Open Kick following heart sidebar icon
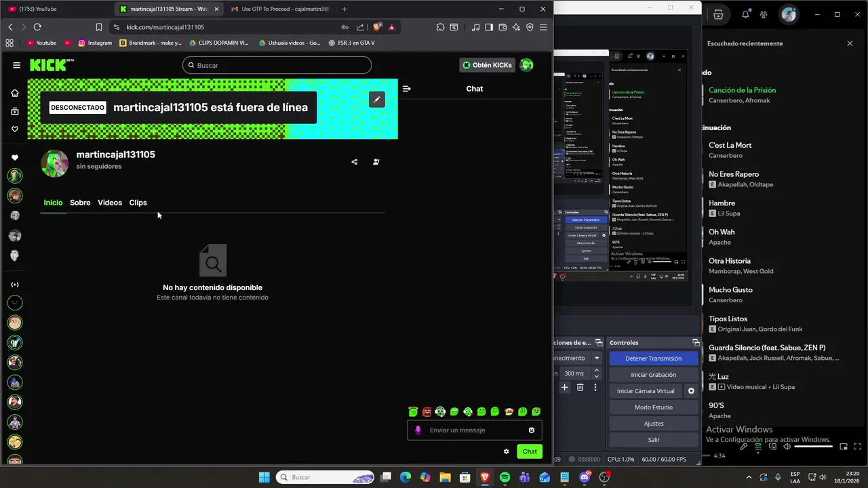This screenshot has width=868, height=488. [15, 129]
